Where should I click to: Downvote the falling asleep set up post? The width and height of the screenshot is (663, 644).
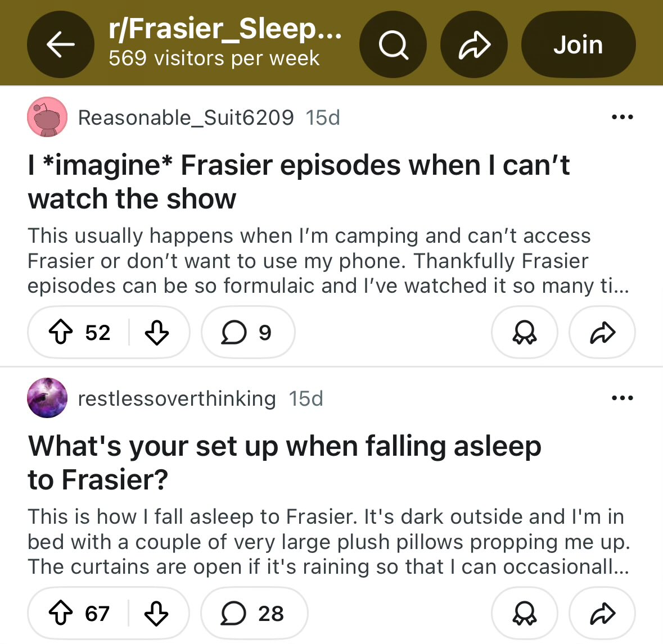156,614
